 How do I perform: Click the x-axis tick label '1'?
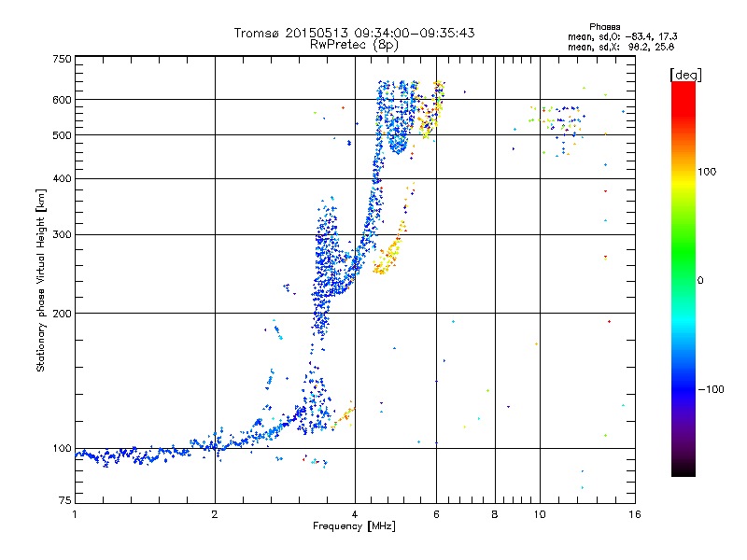[x=75, y=514]
